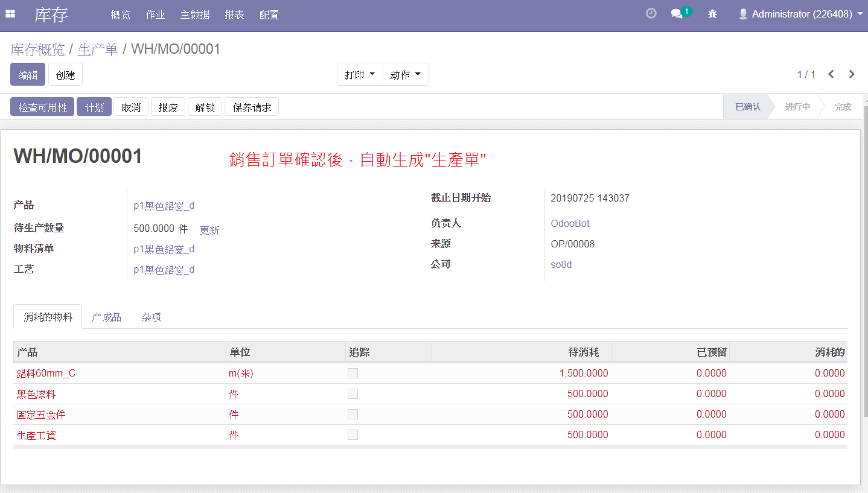Click the source value OP/00008
This screenshot has height=493, width=868.
point(573,244)
